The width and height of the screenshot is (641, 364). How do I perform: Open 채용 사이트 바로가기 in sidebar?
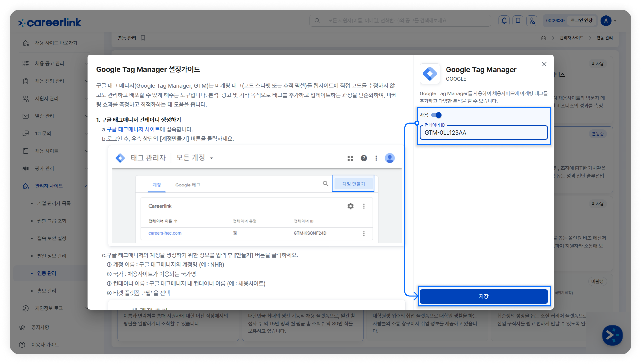click(56, 43)
